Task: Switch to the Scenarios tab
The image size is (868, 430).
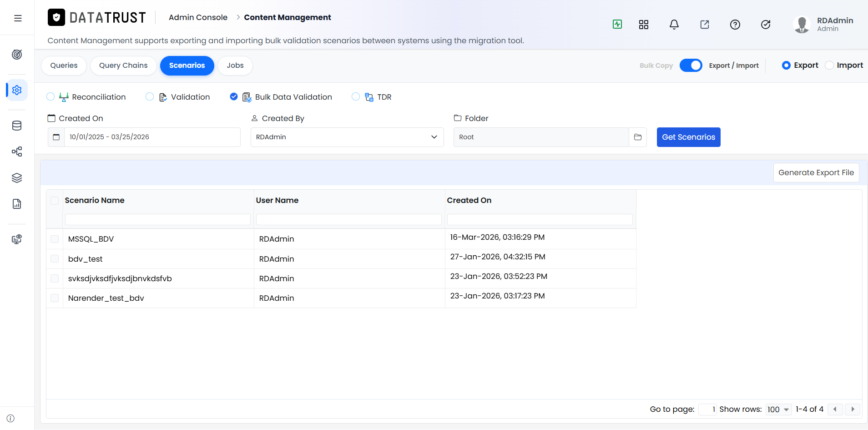Action: point(187,66)
